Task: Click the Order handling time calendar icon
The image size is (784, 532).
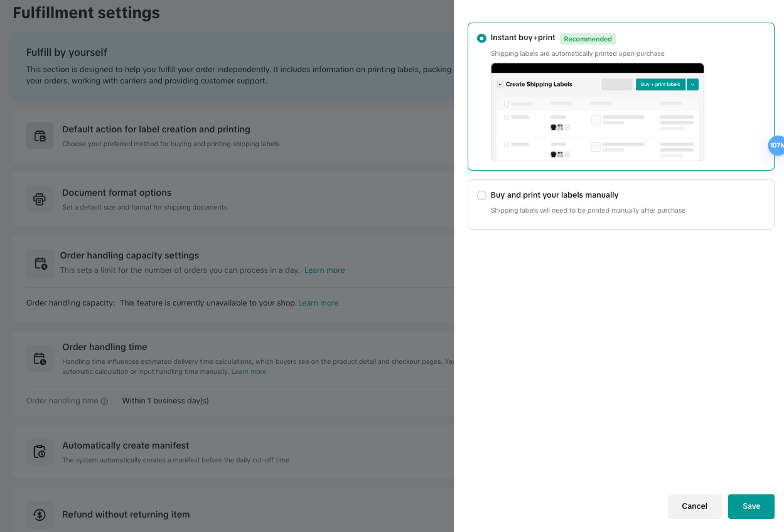Action: click(40, 359)
